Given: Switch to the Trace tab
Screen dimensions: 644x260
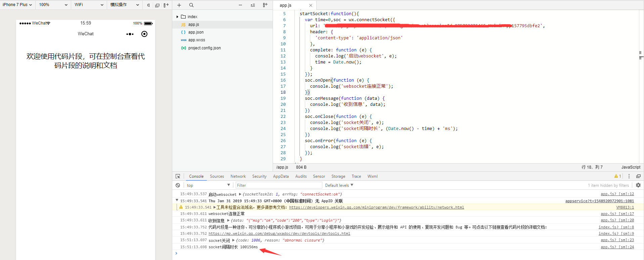Looking at the screenshot, I should [x=356, y=176].
